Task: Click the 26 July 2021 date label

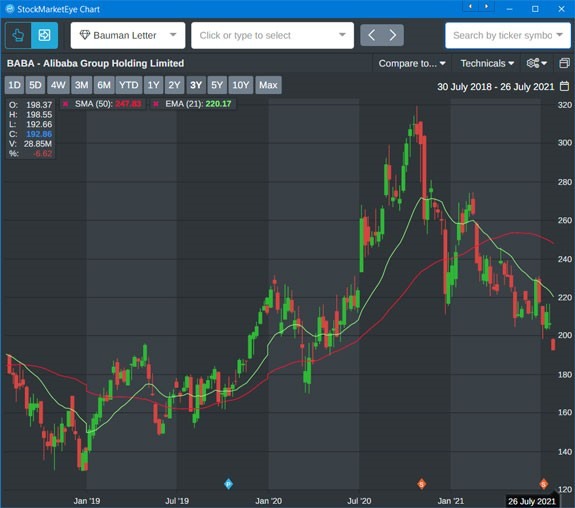Action: click(531, 501)
